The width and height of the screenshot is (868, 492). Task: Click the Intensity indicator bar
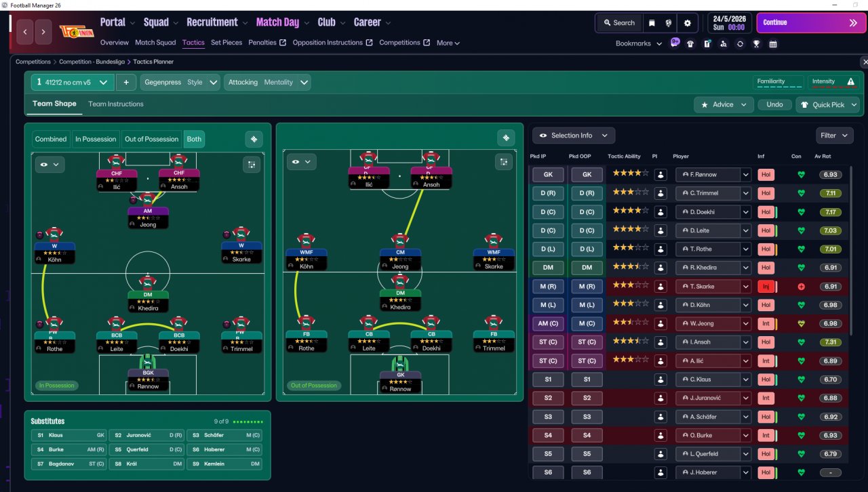point(833,83)
